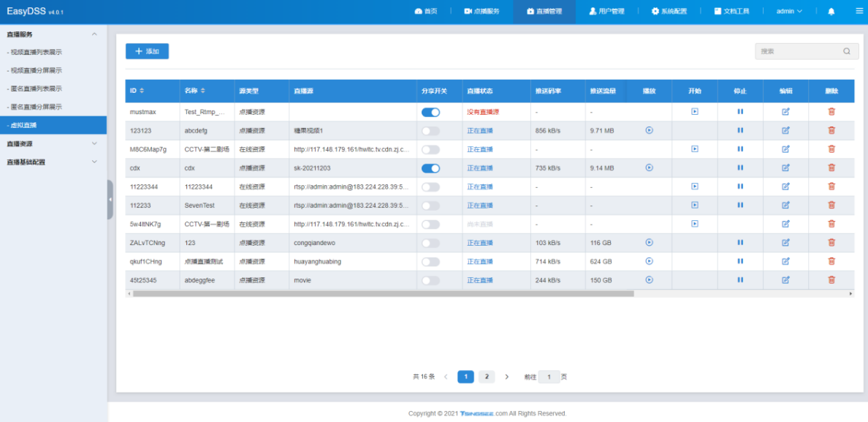
Task: Start the 11223344 stream
Action: click(694, 186)
